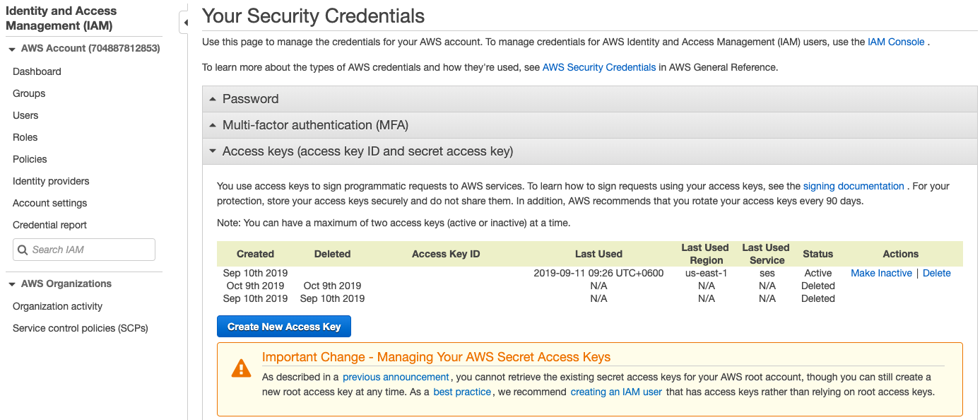Open the Roles section
Image resolution: width=980 pixels, height=420 pixels.
25,137
